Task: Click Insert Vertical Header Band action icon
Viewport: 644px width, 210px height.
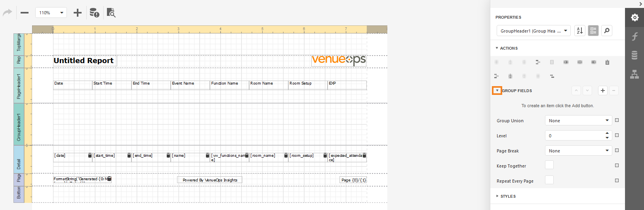Action: click(566, 62)
